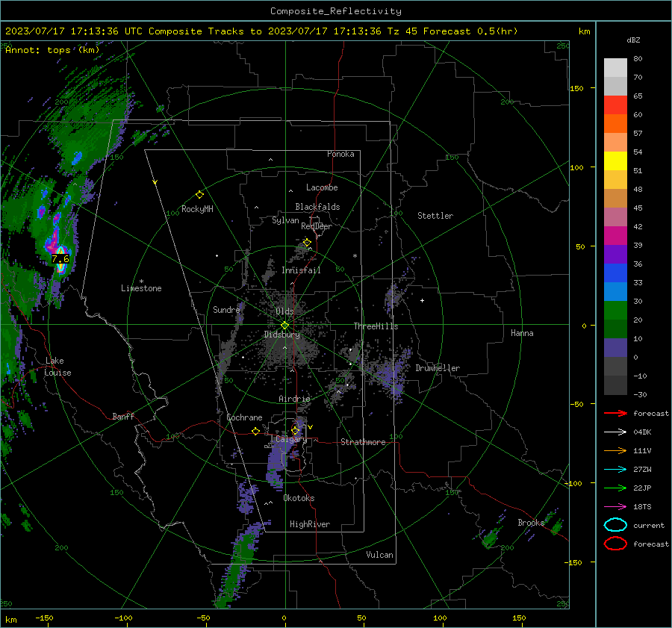Image resolution: width=672 pixels, height=628 pixels.
Task: Click the Calgary city label
Action: [x=291, y=439]
